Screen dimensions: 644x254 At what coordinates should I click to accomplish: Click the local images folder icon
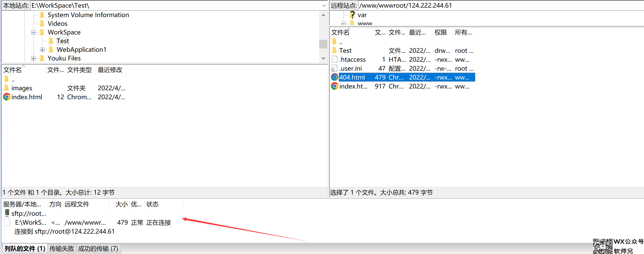pos(7,88)
